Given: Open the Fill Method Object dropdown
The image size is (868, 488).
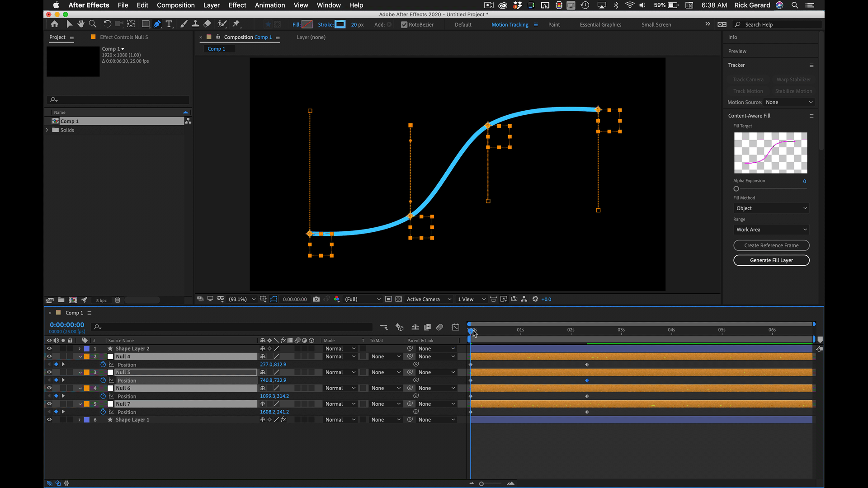Looking at the screenshot, I should 771,208.
